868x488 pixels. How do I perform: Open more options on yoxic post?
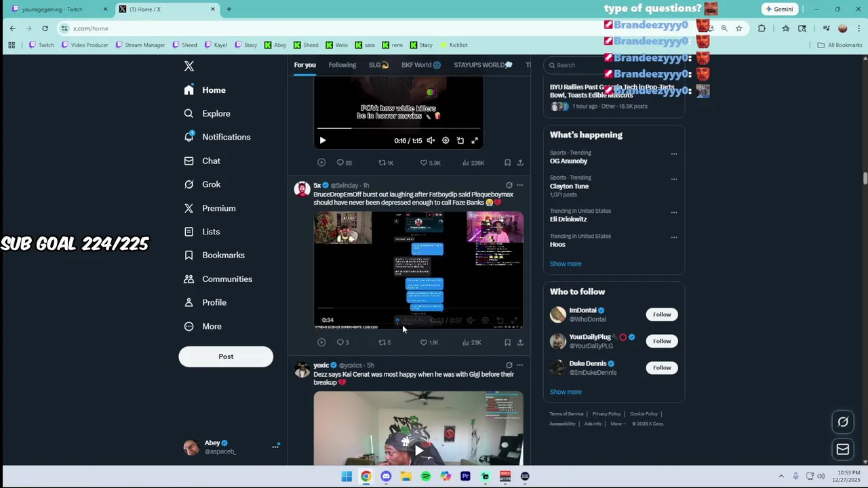tap(520, 365)
